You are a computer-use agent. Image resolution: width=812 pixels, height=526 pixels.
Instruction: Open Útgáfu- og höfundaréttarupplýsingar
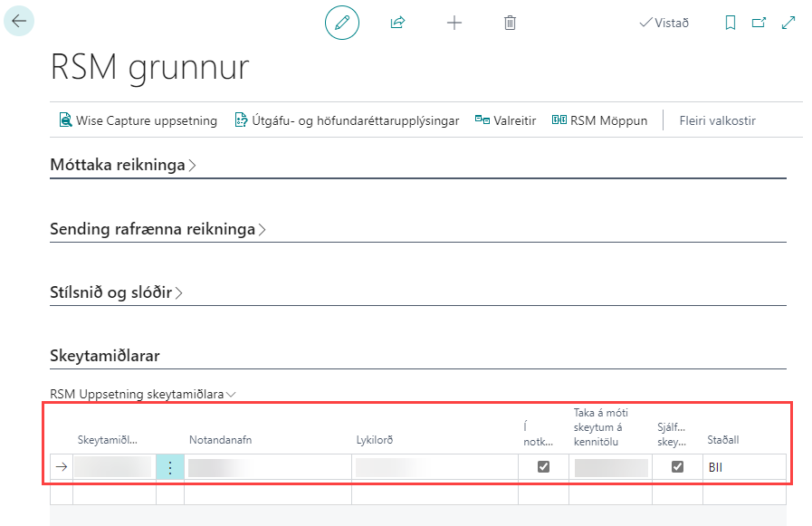(347, 120)
